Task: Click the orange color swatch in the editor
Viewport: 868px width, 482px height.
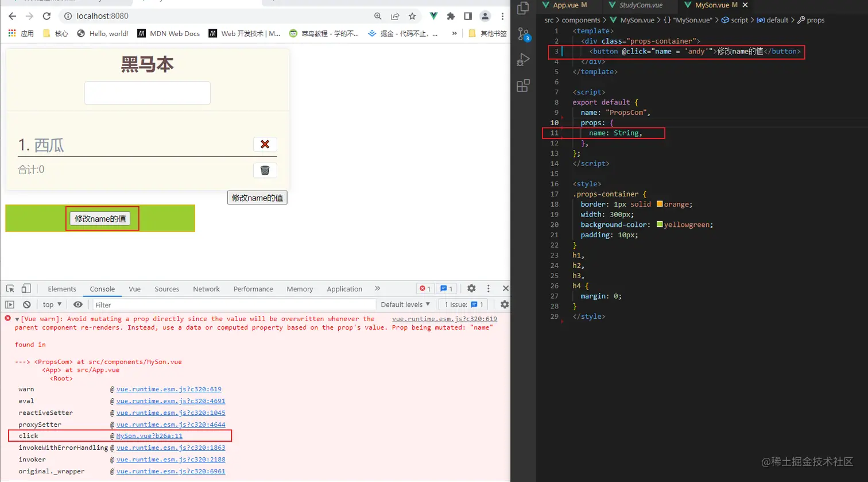Action: click(659, 204)
